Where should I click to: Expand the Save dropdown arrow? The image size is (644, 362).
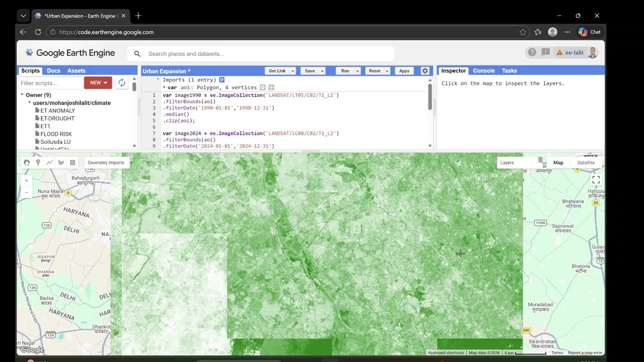322,71
